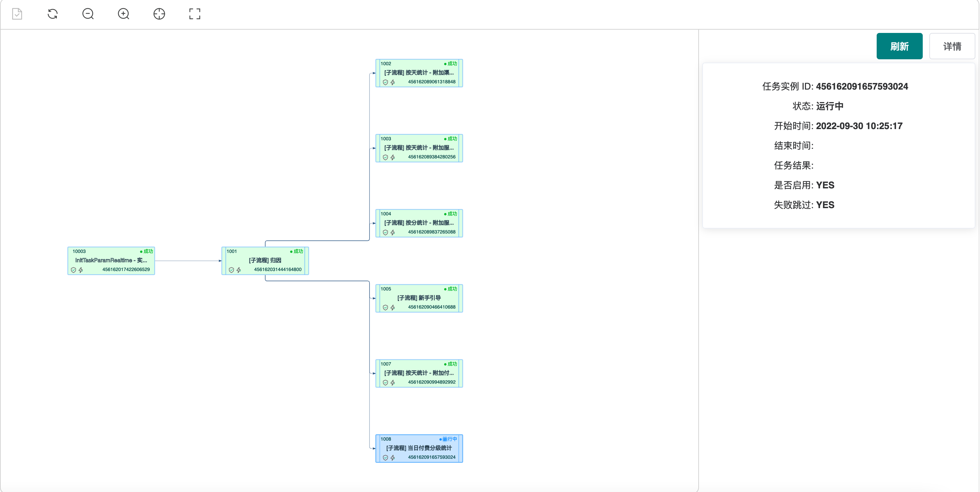Open the 详情 details button
The width and height of the screenshot is (980, 492).
tap(952, 46)
